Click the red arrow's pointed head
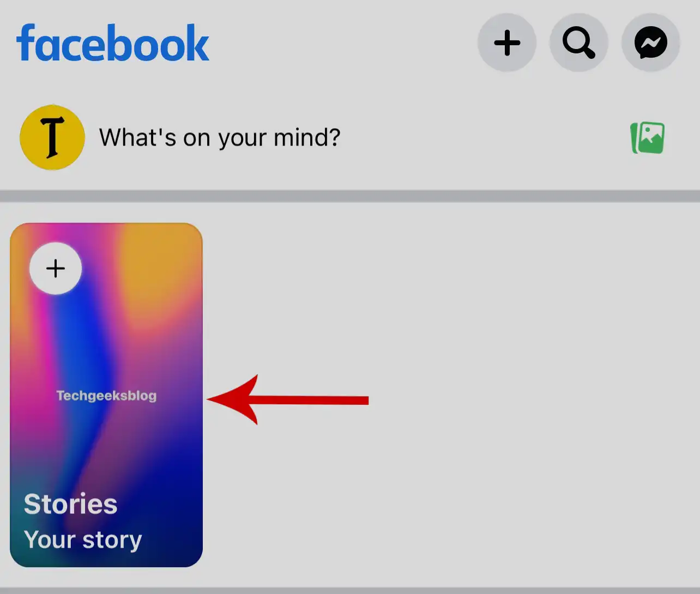The image size is (700, 594). pyautogui.click(x=232, y=400)
